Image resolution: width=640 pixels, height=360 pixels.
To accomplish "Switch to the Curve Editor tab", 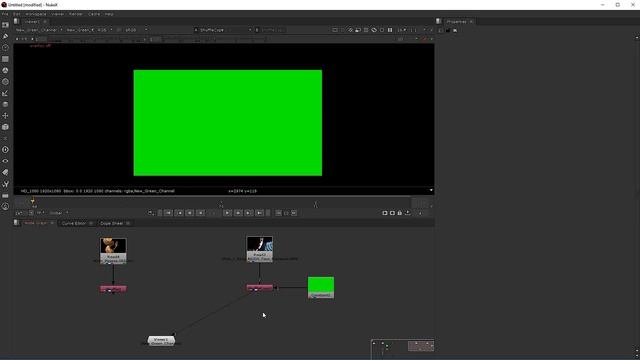I will pos(73,223).
